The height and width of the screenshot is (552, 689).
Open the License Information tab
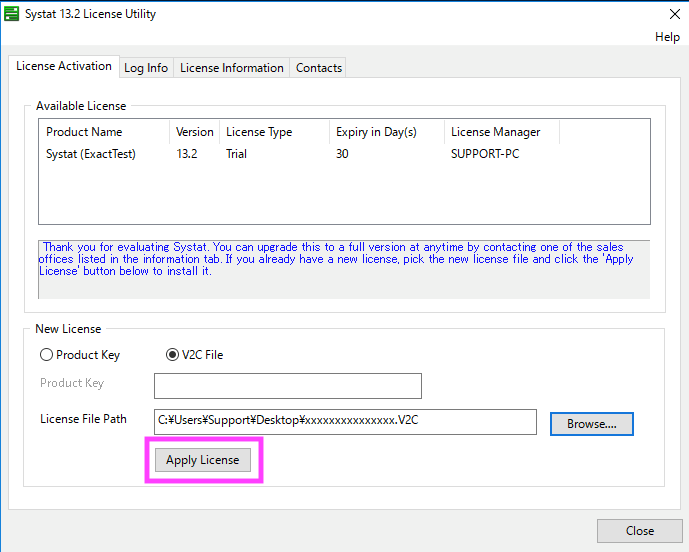tap(232, 68)
